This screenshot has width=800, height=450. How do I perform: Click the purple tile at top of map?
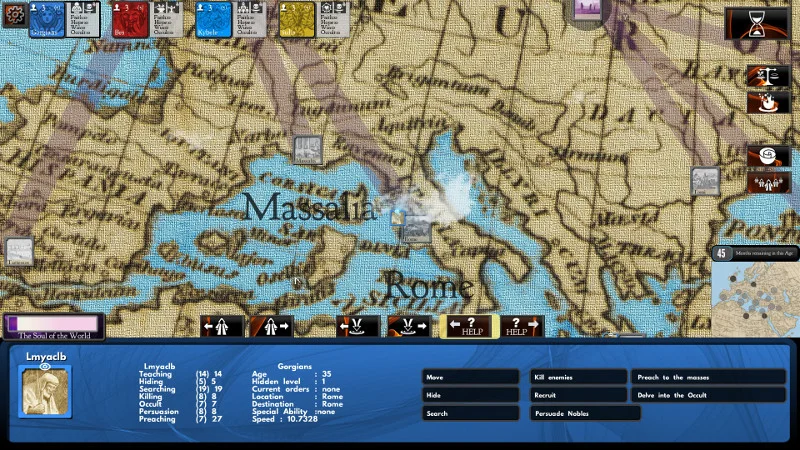click(x=587, y=10)
